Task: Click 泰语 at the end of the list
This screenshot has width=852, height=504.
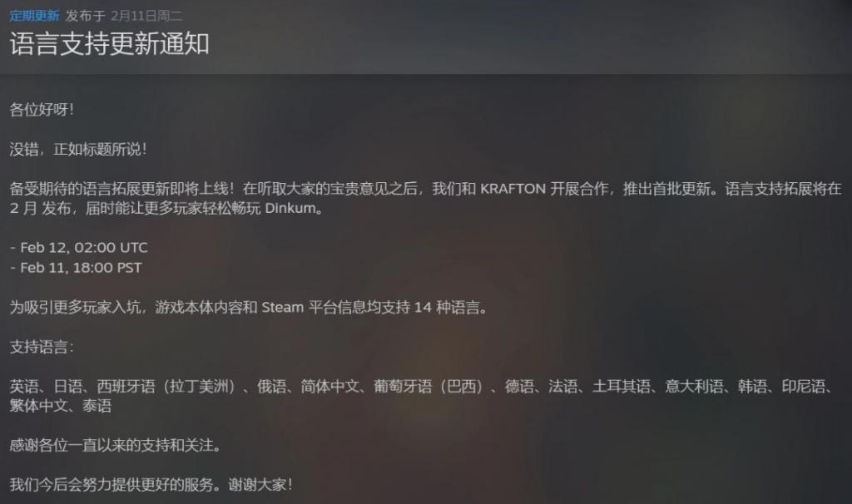Action: click(x=97, y=406)
